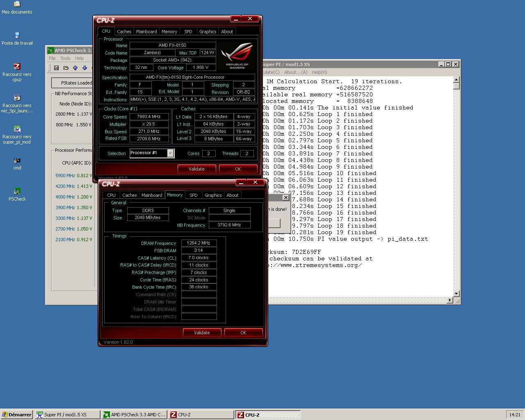
Task: Click the Multiplier x 29.5 field
Action: [149, 124]
